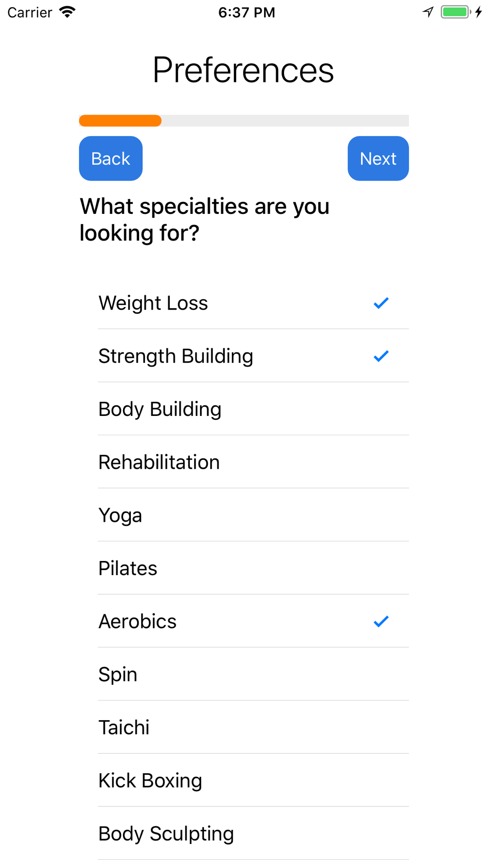Tap the Preferences title
Image resolution: width=488 pixels, height=868 pixels.
pos(244,70)
